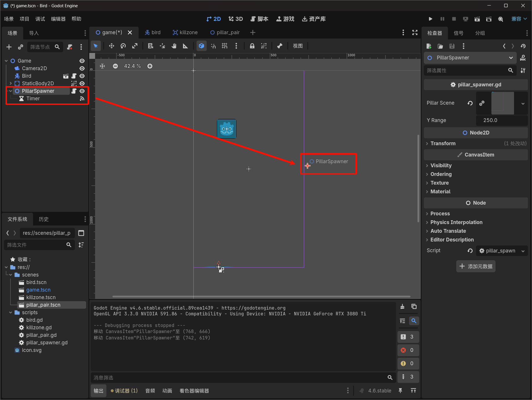The image size is (532, 400).
Task: Open the 视图 view menu button
Action: pyautogui.click(x=298, y=46)
